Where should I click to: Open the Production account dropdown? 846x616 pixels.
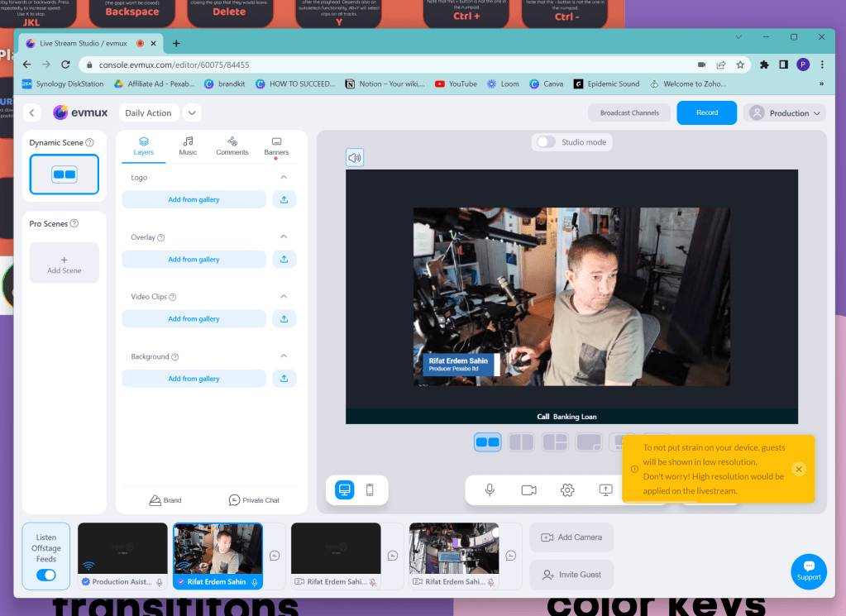click(x=785, y=112)
